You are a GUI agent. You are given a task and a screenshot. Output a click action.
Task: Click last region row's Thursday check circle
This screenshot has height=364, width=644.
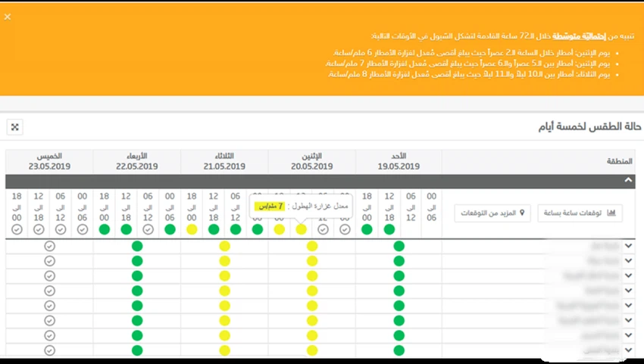click(x=49, y=350)
